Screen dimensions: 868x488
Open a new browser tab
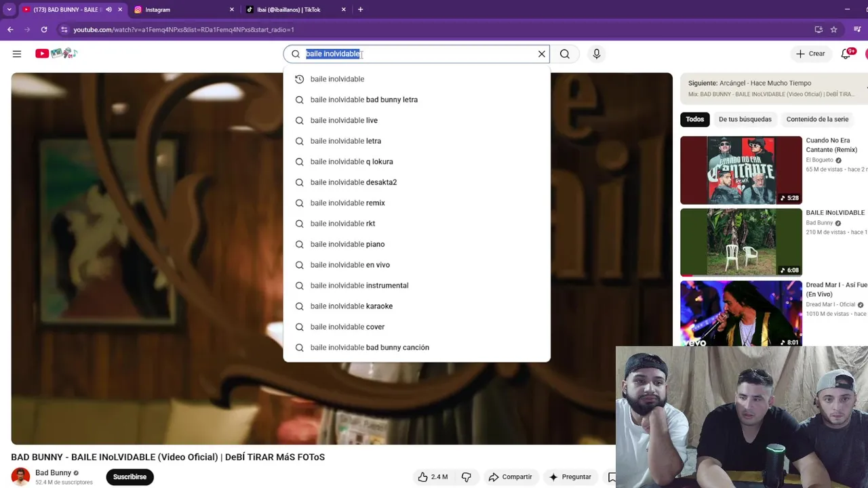[360, 9]
